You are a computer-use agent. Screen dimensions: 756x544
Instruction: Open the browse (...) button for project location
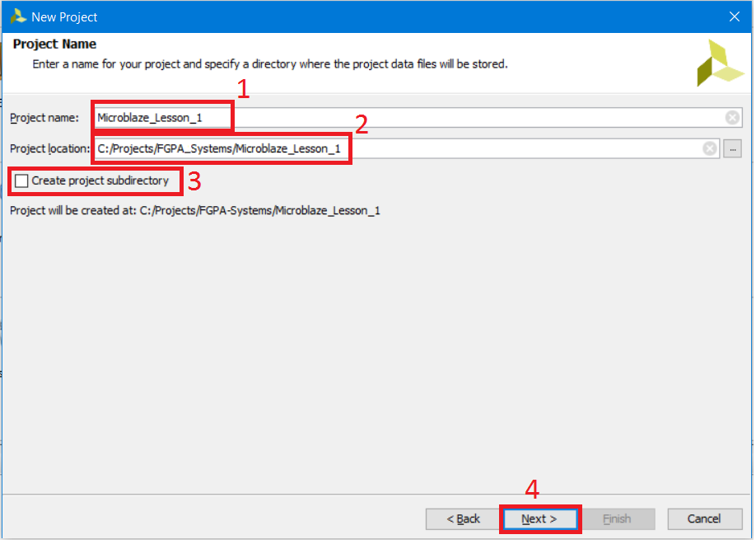(x=732, y=148)
